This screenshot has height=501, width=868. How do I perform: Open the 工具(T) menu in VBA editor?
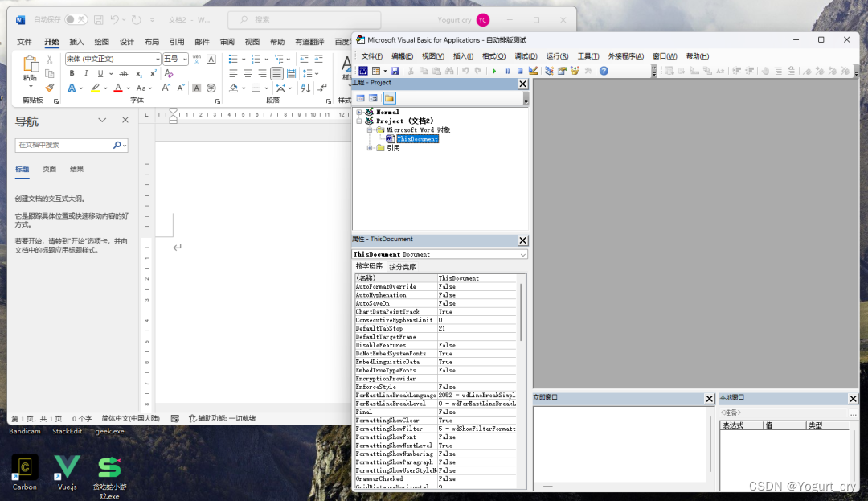[x=588, y=56]
